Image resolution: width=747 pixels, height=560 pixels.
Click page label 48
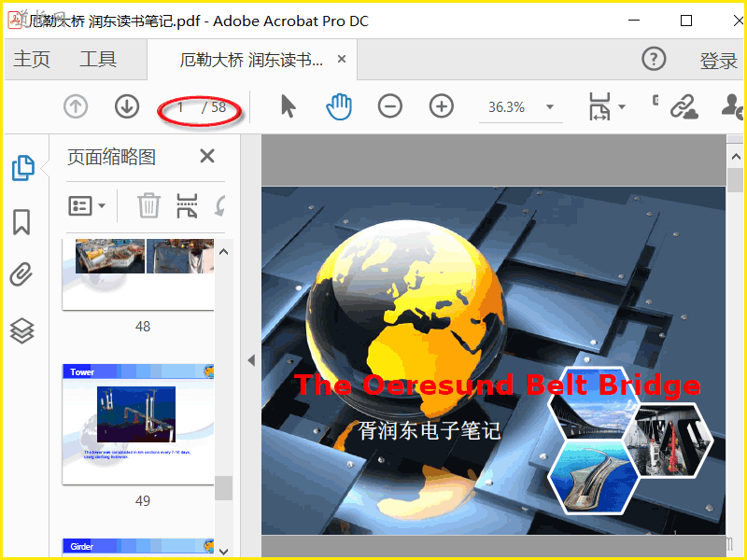(143, 327)
